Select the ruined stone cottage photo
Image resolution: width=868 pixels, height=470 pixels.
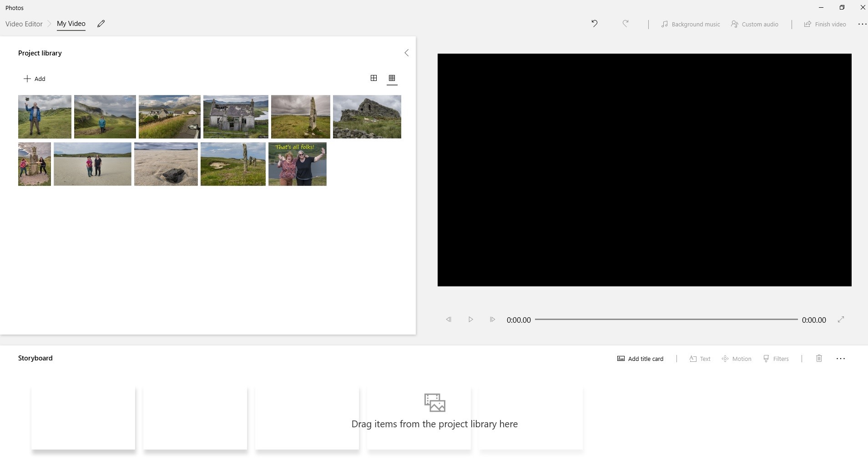click(236, 117)
